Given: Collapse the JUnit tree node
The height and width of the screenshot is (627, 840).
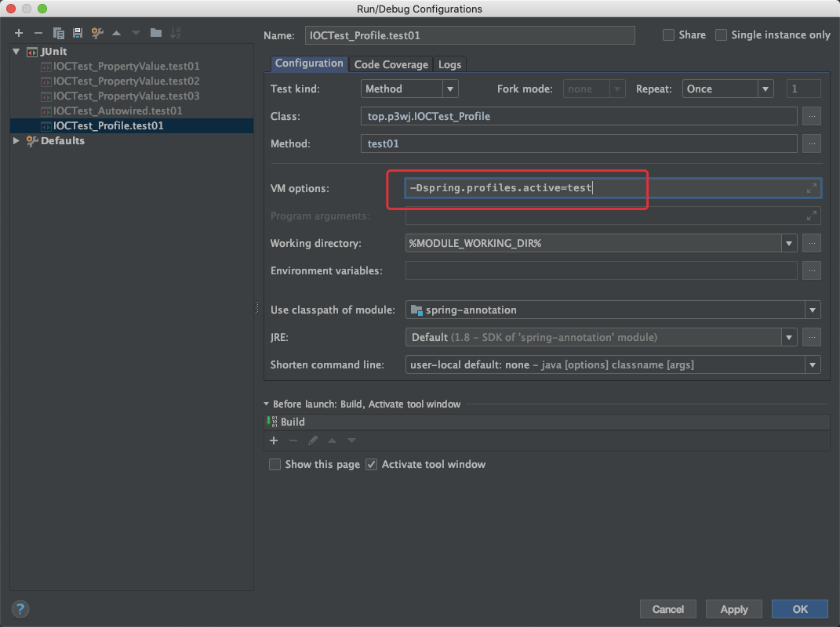Looking at the screenshot, I should 16,52.
